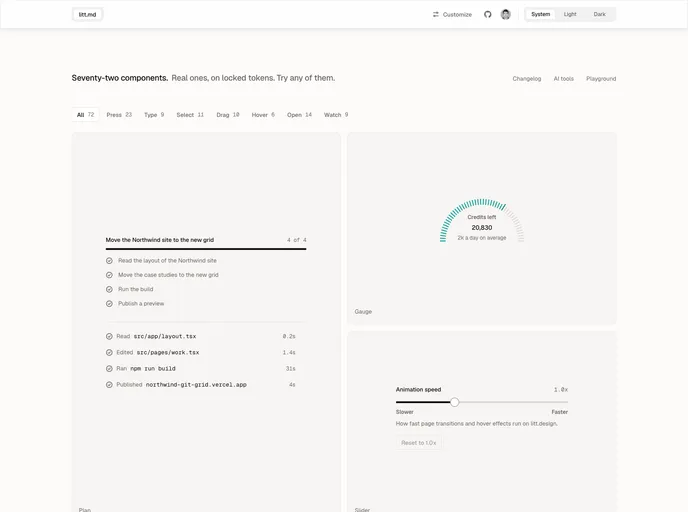Switch theme to Light
Image resolution: width=688 pixels, height=512 pixels.
570,14
